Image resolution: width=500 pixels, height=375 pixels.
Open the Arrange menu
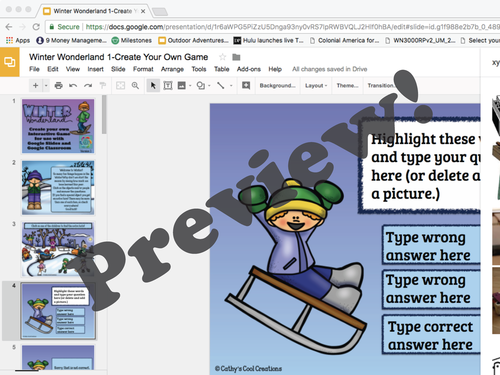[172, 69]
